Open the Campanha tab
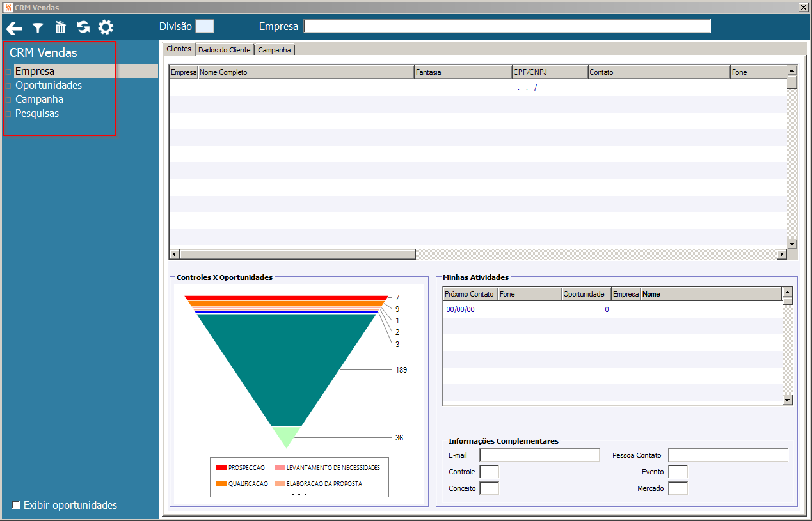The width and height of the screenshot is (812, 521). pyautogui.click(x=275, y=50)
